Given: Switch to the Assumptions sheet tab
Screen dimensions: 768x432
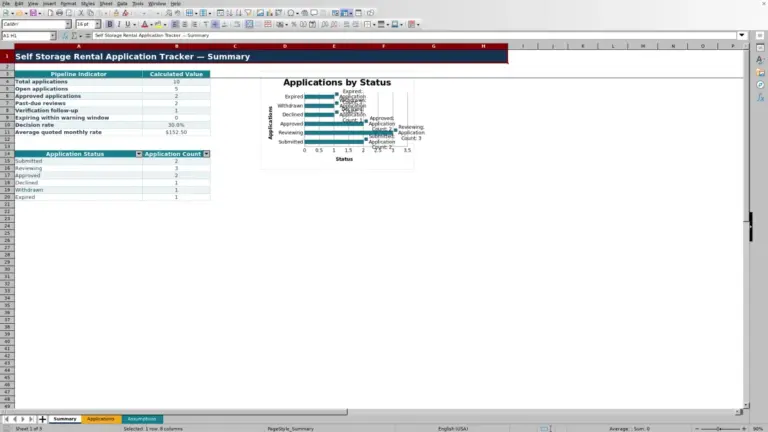Looking at the screenshot, I should [142, 419].
